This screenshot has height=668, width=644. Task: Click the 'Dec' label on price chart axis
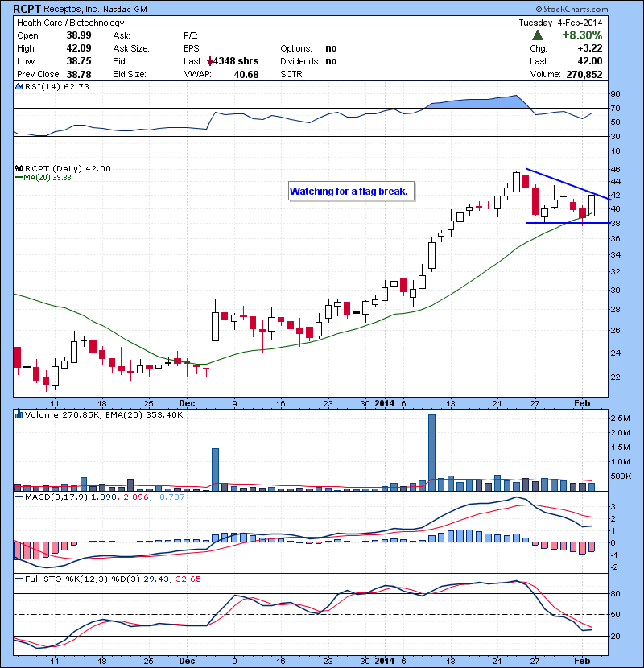coord(187,403)
